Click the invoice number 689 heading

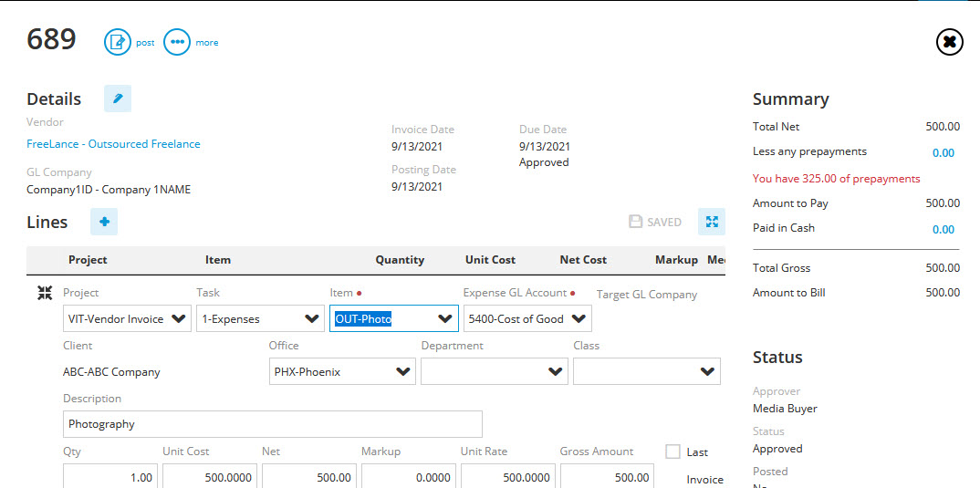click(51, 40)
